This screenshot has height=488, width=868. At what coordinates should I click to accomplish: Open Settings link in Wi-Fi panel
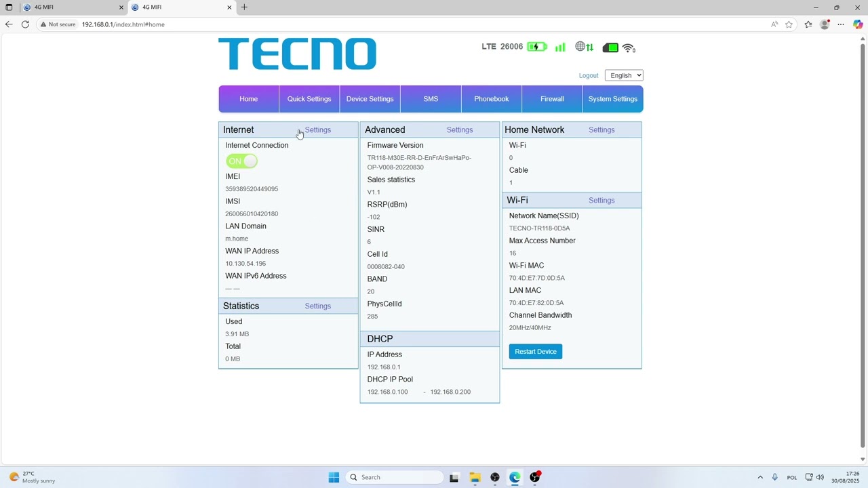click(x=601, y=201)
